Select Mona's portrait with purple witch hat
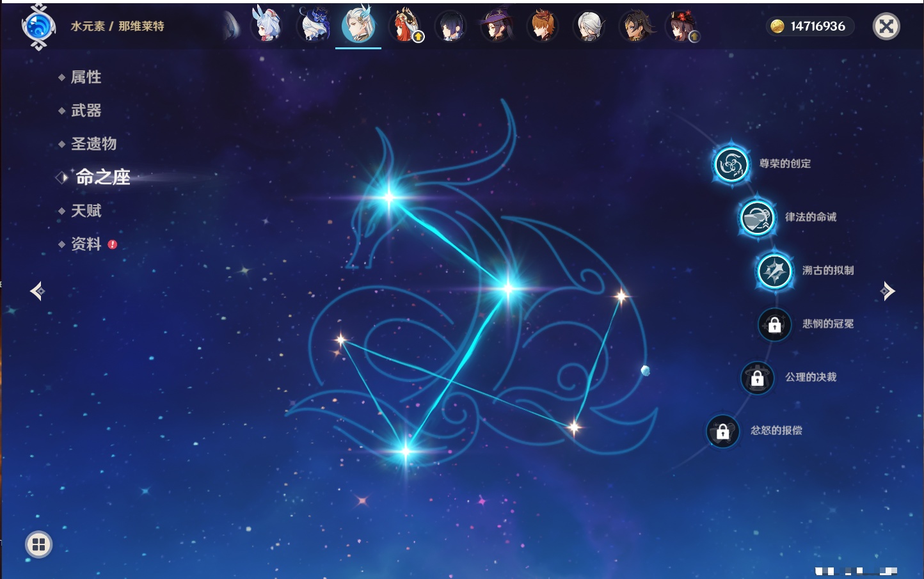Viewport: 924px width, 579px height. [497, 27]
